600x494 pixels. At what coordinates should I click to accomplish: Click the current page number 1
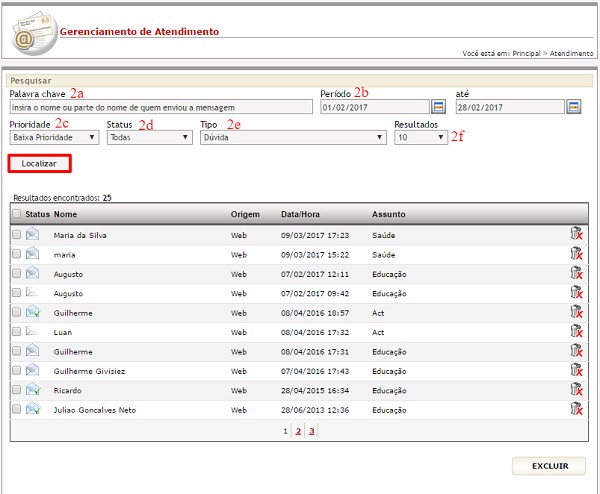pyautogui.click(x=285, y=432)
